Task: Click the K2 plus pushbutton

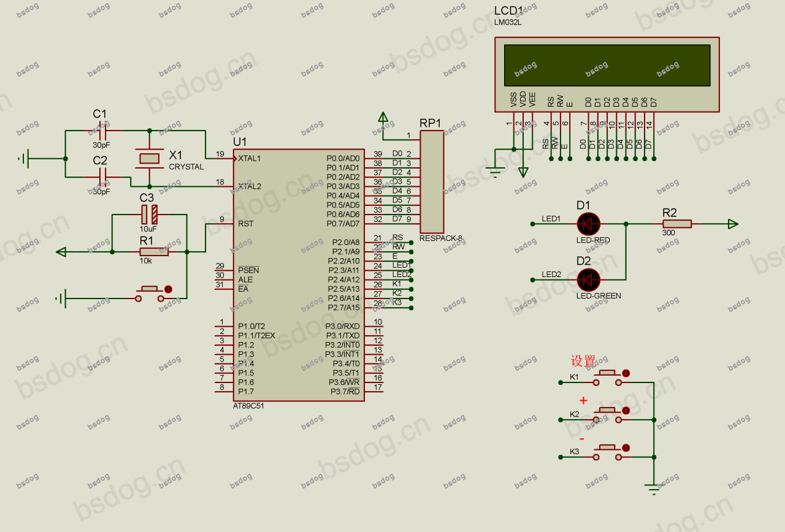Action: point(608,416)
